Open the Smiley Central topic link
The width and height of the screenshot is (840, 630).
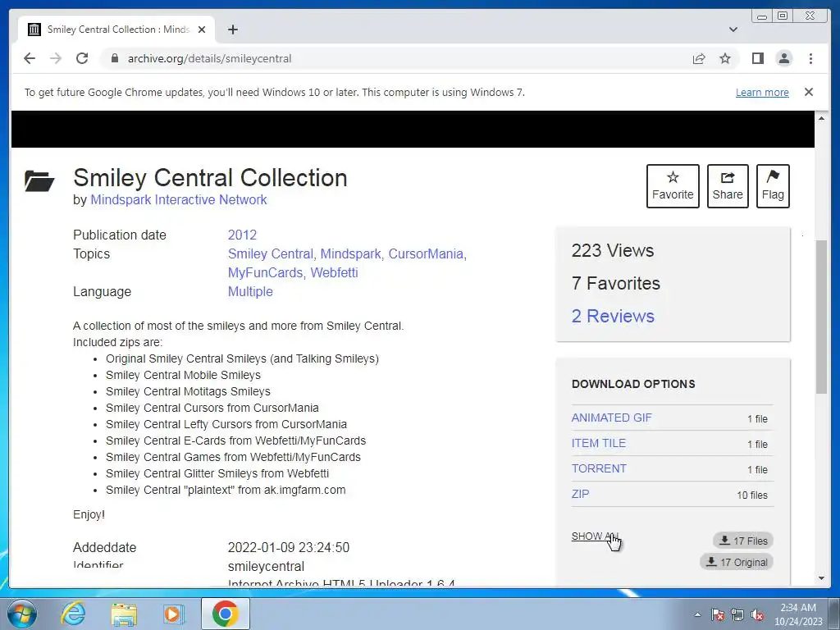click(271, 253)
